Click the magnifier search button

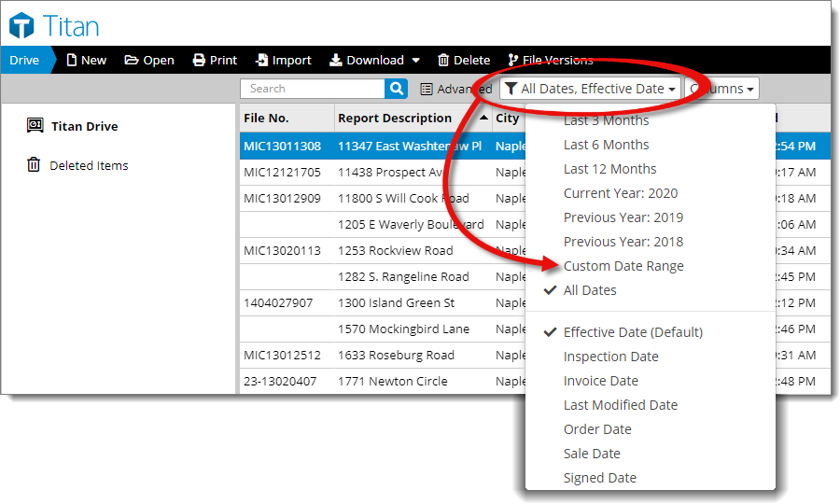397,89
